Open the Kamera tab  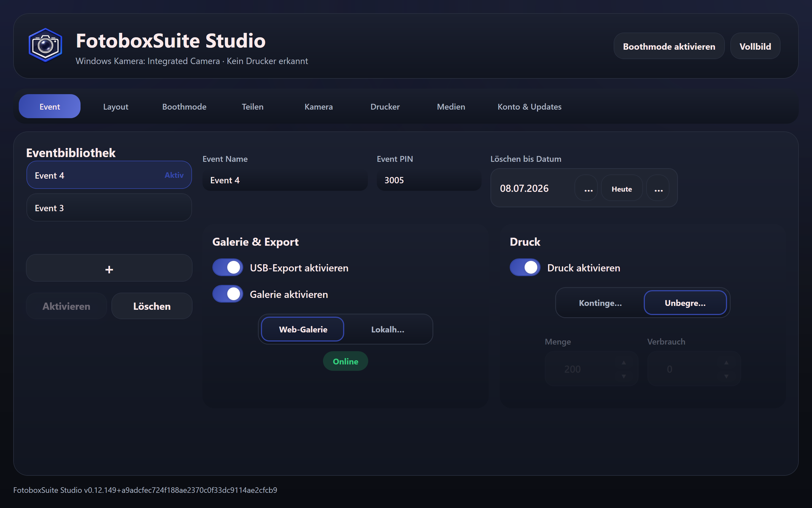coord(318,107)
